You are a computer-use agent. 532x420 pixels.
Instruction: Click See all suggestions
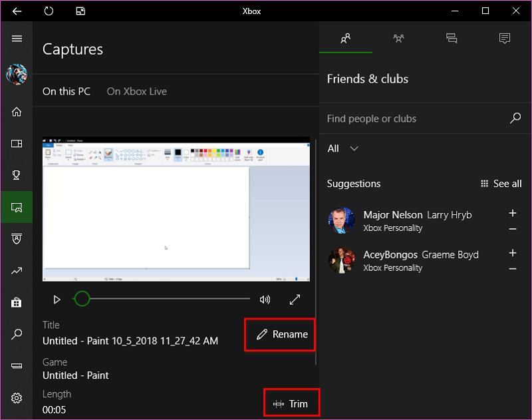click(501, 184)
